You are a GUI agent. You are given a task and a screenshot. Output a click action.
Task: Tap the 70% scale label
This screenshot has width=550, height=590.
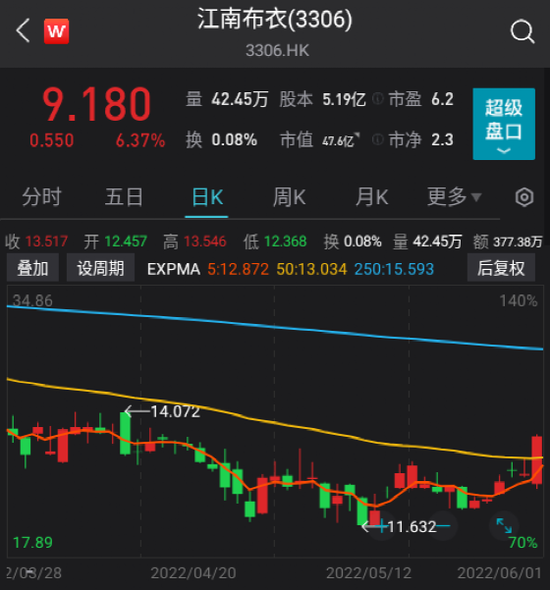[x=523, y=543]
